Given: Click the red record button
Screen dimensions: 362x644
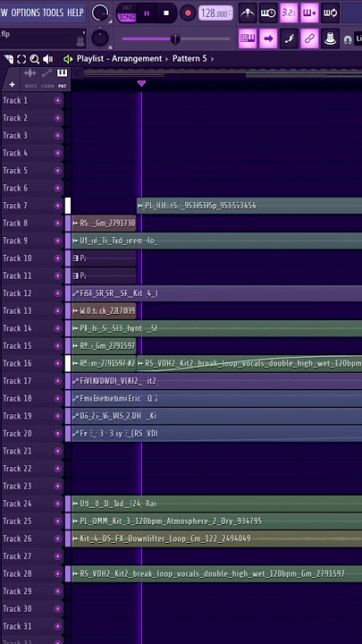Looking at the screenshot, I should (188, 13).
